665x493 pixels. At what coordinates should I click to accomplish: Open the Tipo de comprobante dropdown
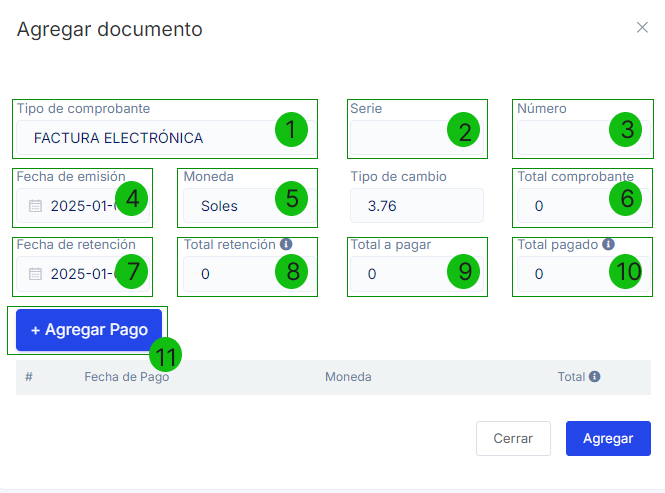[150, 138]
